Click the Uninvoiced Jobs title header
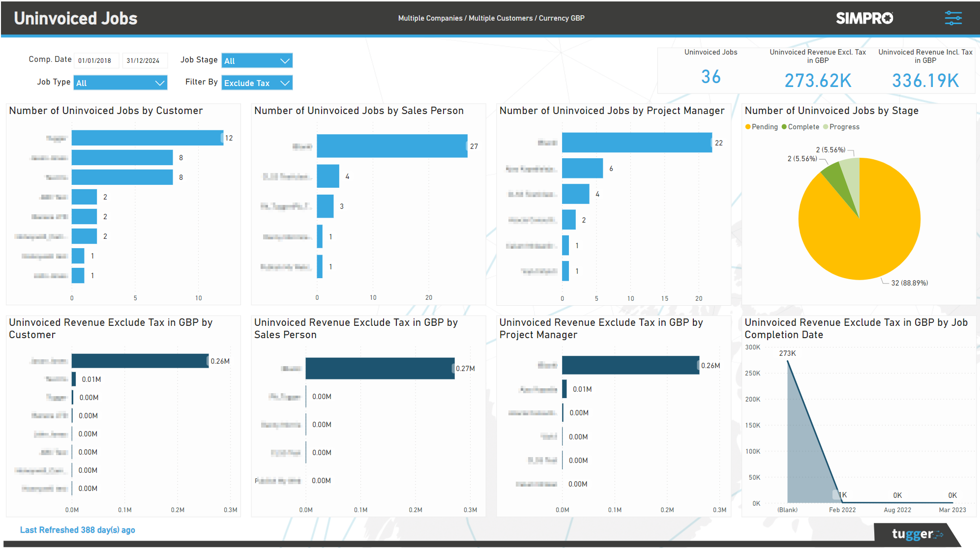 (x=75, y=18)
